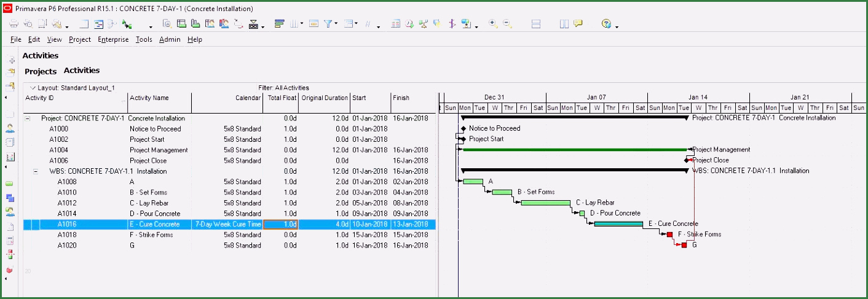Open the dropdown arrow beside the Filter icon
This screenshot has width=868, height=299.
pos(336,25)
